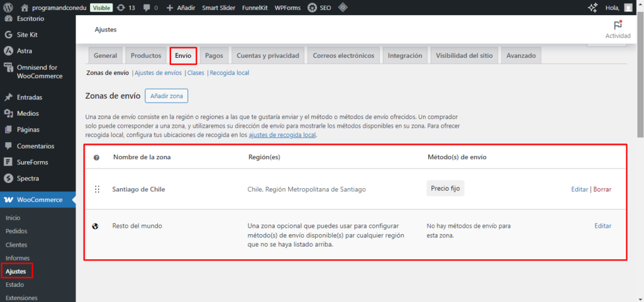Image resolution: width=644 pixels, height=302 pixels.
Task: Open the comments bubble in admin bar
Action: (x=150, y=8)
